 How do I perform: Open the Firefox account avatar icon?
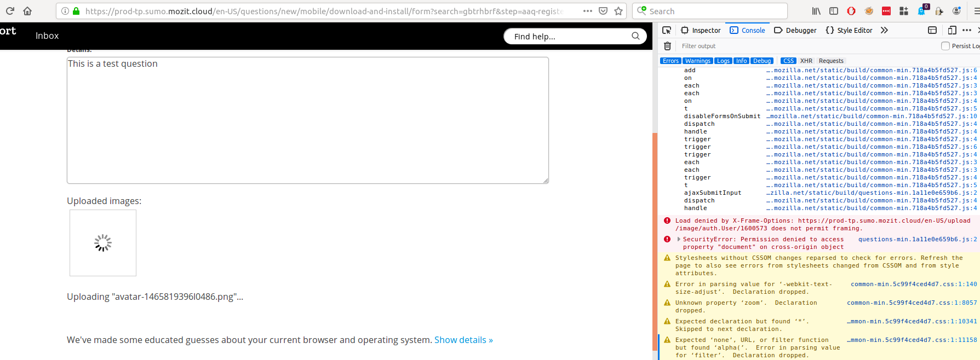point(956,11)
